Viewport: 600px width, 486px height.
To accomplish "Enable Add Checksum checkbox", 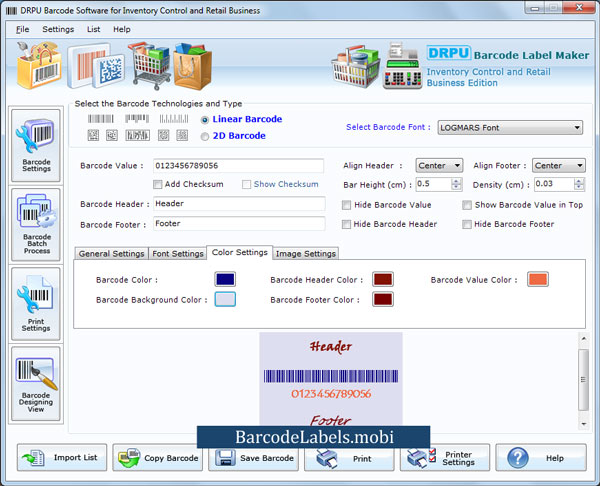I will pyautogui.click(x=157, y=184).
